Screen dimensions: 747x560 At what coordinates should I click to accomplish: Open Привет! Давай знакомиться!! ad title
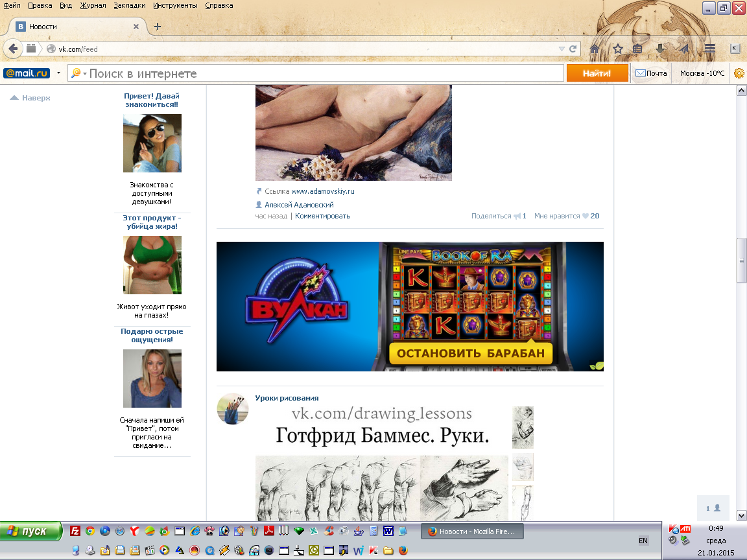[x=152, y=100]
